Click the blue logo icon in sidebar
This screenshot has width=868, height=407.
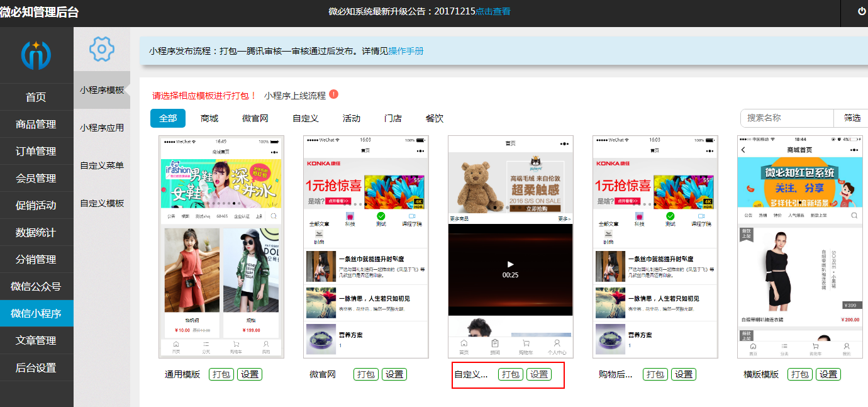(x=36, y=55)
